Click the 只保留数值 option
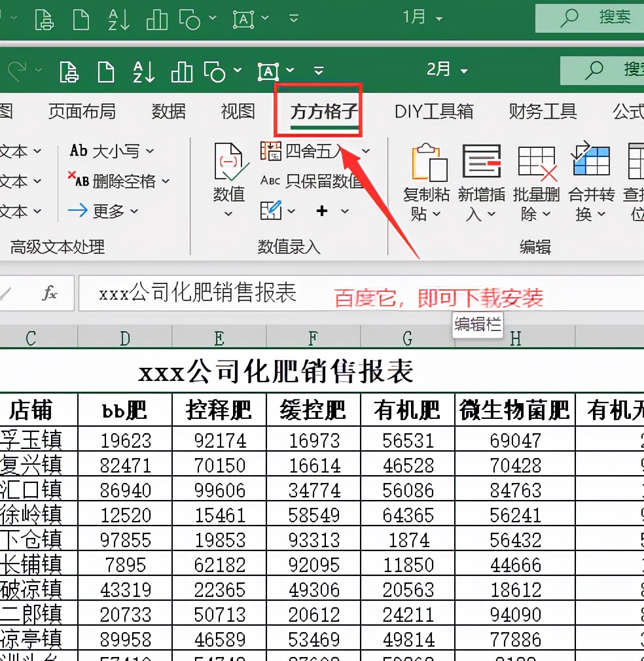The height and width of the screenshot is (661, 644). pyautogui.click(x=311, y=181)
